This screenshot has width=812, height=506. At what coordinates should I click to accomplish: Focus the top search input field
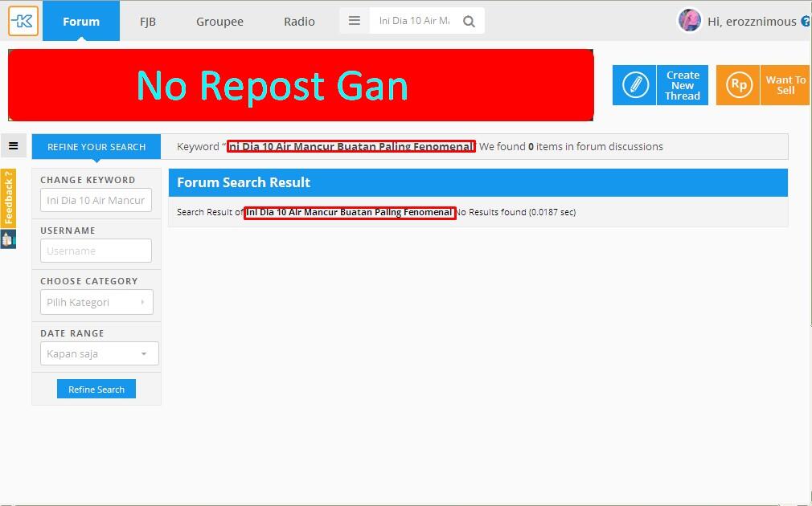pos(414,21)
